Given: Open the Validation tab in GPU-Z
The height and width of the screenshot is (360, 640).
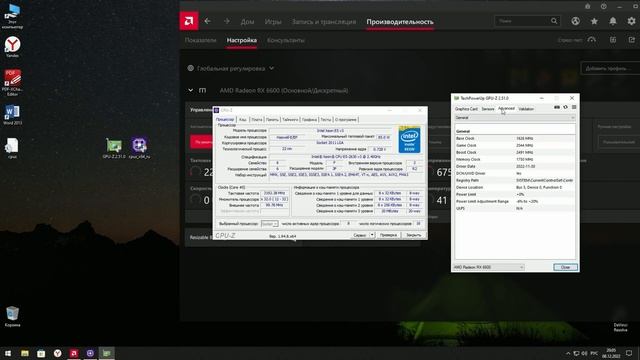Looking at the screenshot, I should (526, 109).
